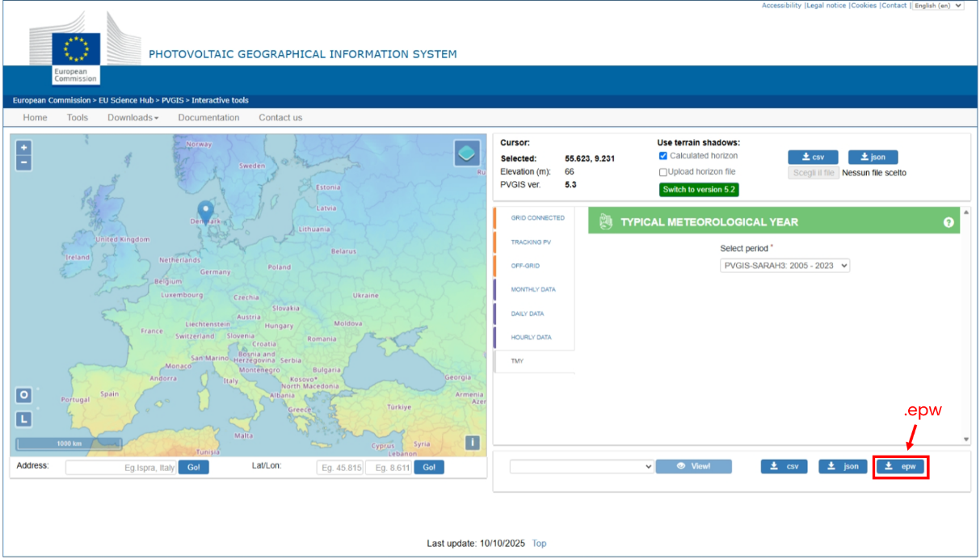This screenshot has height=559, width=980.
Task: Click the map's O control button
Action: click(x=24, y=395)
